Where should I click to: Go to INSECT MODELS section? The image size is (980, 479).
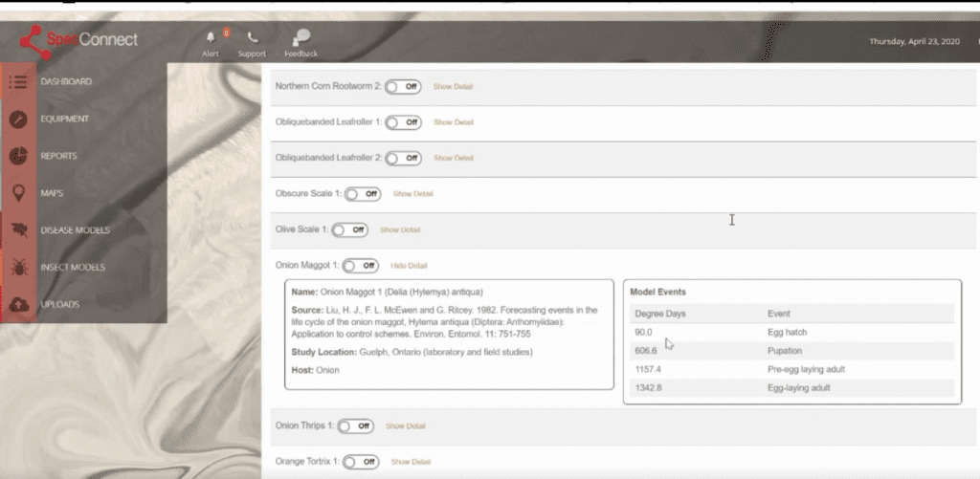point(73,268)
